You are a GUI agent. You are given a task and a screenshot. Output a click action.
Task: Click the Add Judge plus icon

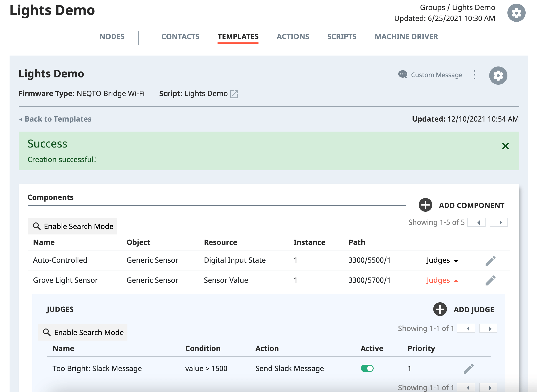click(440, 309)
